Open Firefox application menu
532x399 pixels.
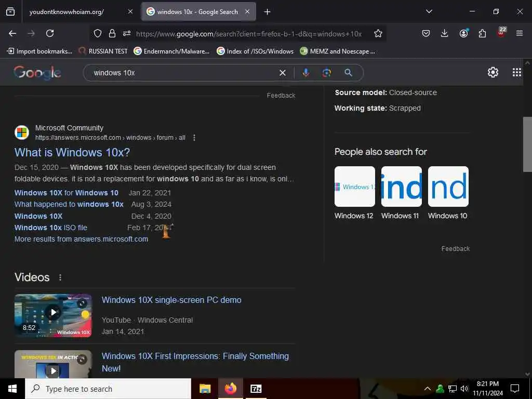coord(520,33)
